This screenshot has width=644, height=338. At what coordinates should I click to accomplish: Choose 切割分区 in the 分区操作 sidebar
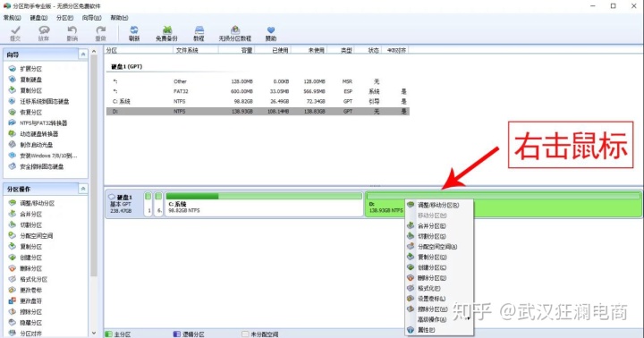point(25,224)
